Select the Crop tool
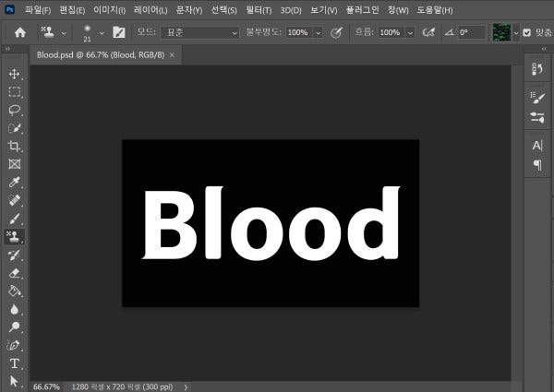554x392 pixels. pyautogui.click(x=14, y=146)
